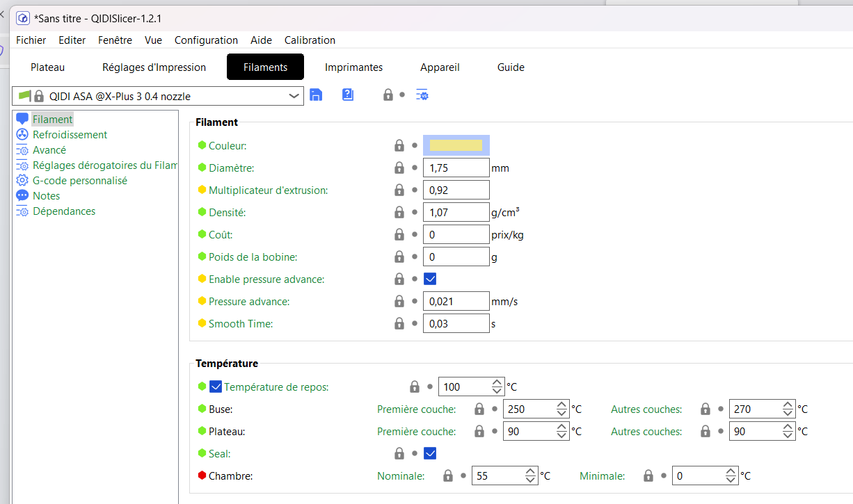Increase Buse première couche temperature stepper

[562, 405]
